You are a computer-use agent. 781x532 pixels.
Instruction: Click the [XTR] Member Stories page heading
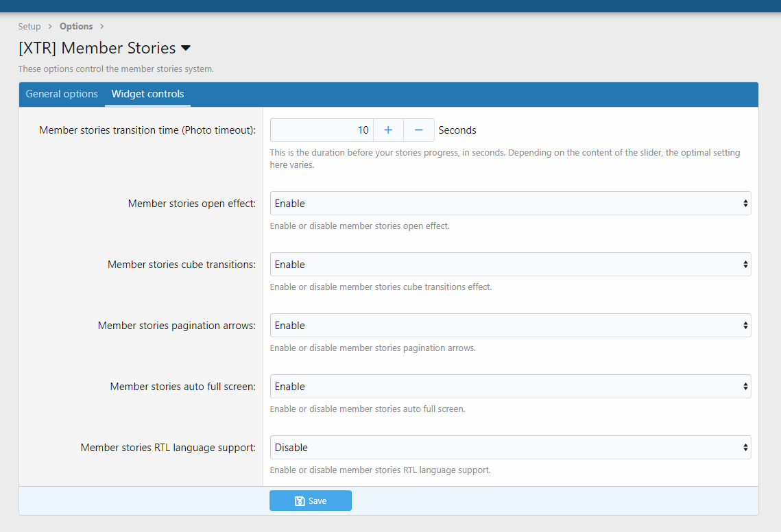[97, 49]
